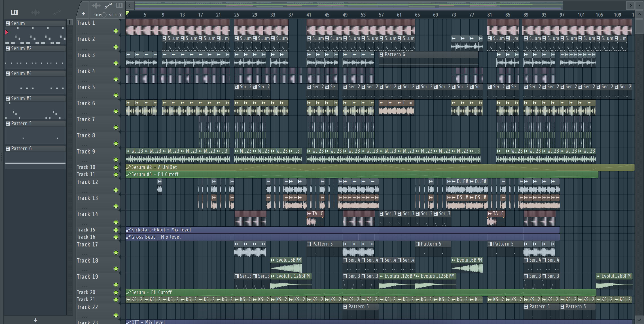The width and height of the screenshot is (644, 324).
Task: Mute Track 2 using its green LED
Action: coord(116,47)
